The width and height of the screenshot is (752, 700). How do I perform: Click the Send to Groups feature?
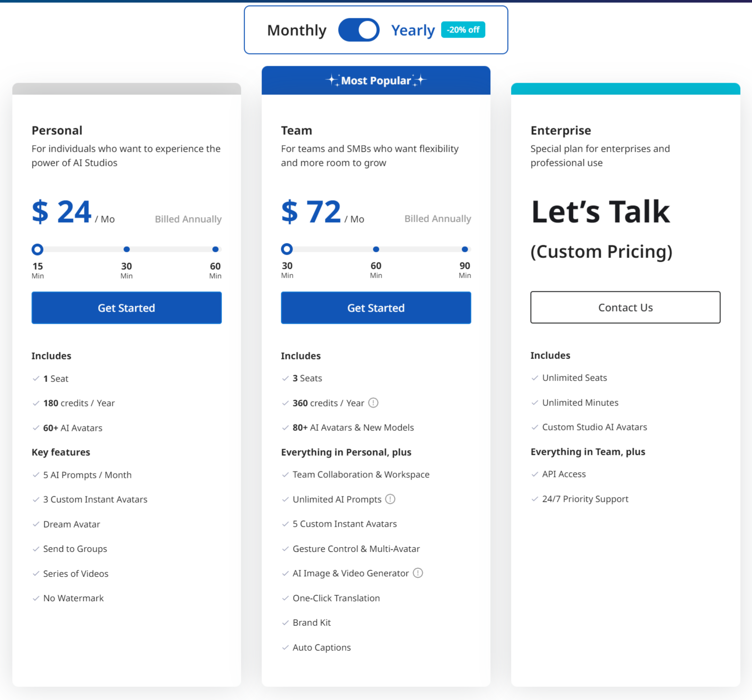point(75,549)
